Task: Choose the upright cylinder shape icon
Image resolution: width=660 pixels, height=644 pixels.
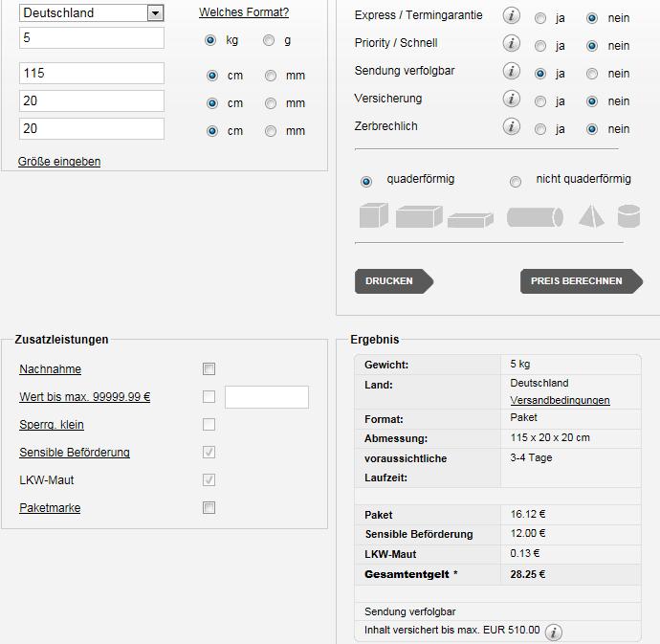Action: (x=628, y=216)
